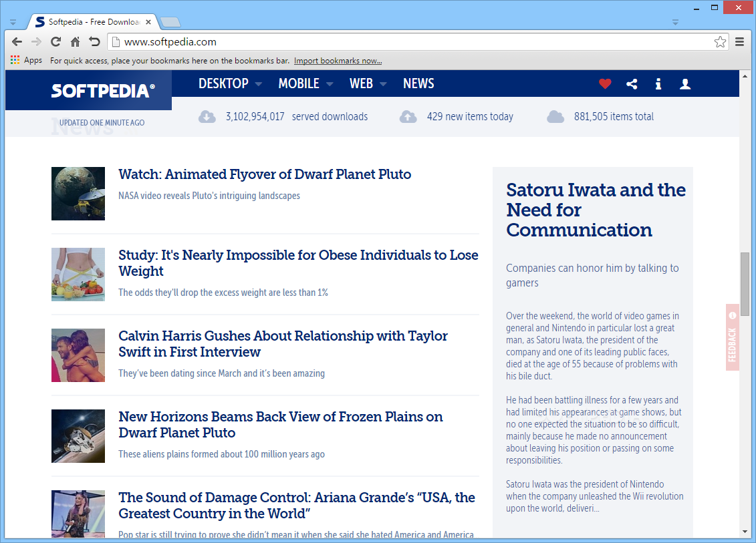Click the Softpedia logo
This screenshot has height=543, width=756.
tap(103, 91)
